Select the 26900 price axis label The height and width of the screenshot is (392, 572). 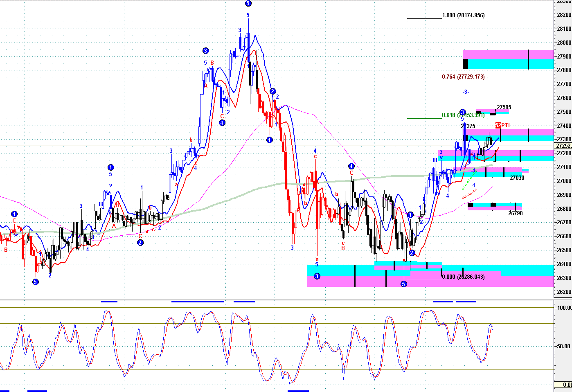pos(564,195)
